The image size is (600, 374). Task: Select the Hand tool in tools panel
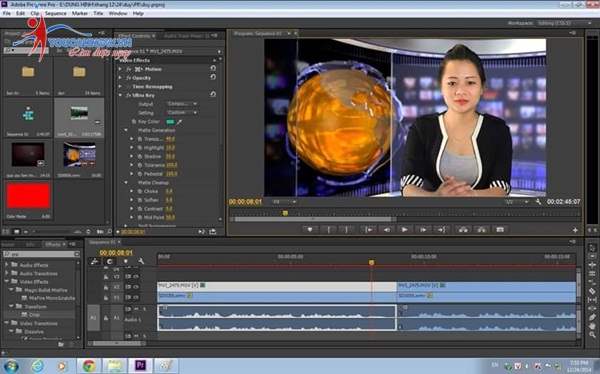pos(592,326)
